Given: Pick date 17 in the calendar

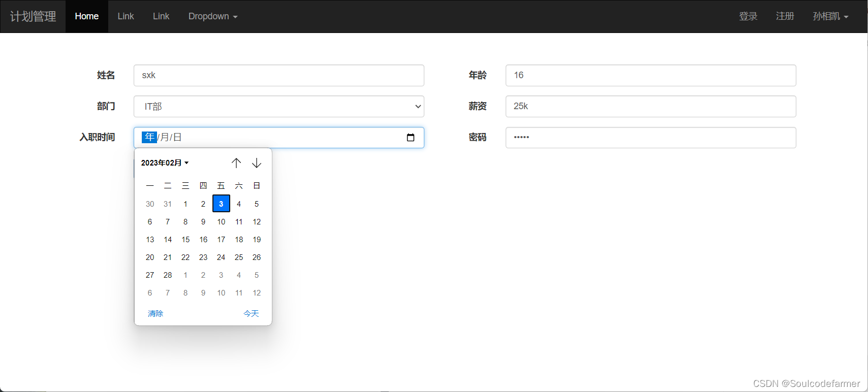Looking at the screenshot, I should (221, 240).
